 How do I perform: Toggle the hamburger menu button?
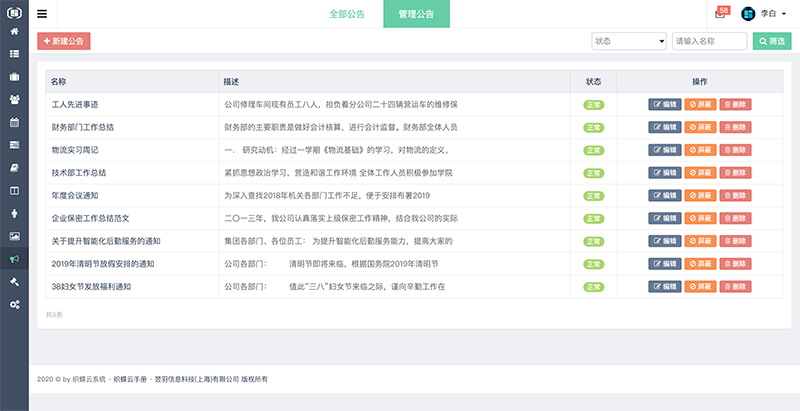coord(42,14)
